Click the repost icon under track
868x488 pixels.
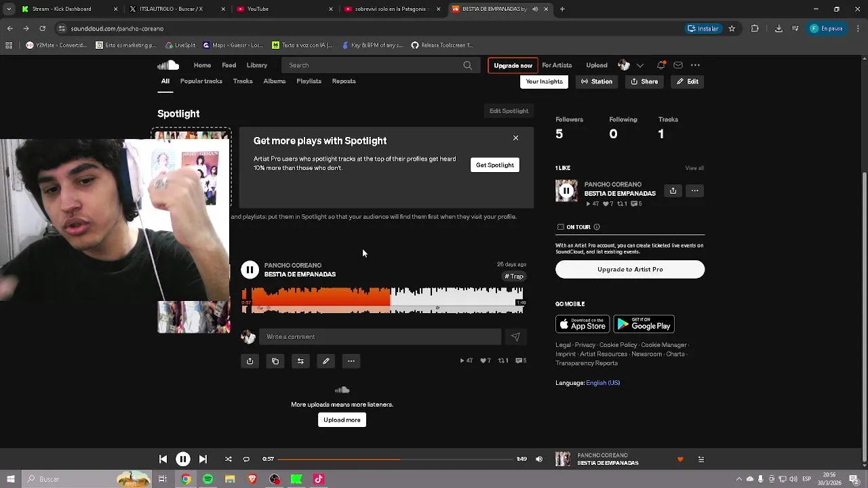pyautogui.click(x=300, y=361)
